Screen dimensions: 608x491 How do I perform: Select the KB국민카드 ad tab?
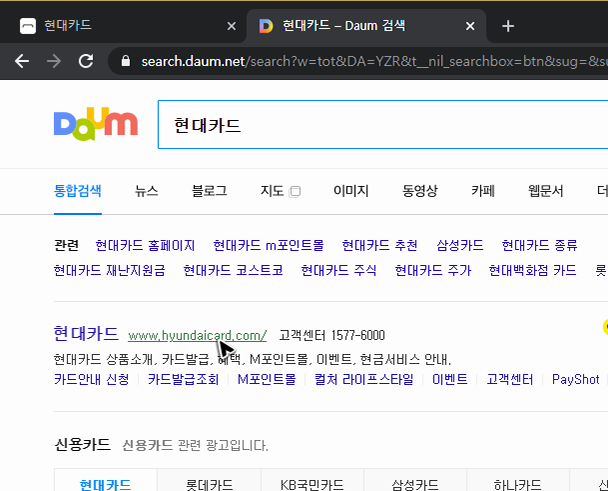[312, 480]
